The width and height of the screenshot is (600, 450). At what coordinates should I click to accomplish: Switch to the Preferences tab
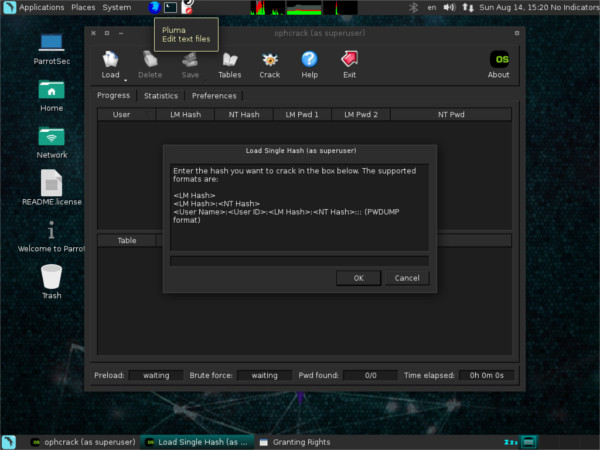tap(214, 96)
